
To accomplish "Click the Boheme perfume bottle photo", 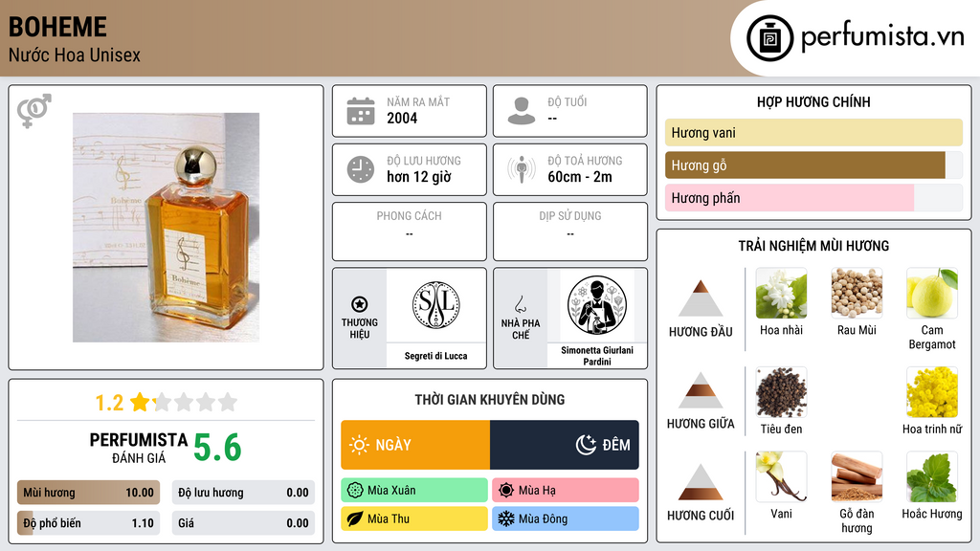I will coord(166,228).
